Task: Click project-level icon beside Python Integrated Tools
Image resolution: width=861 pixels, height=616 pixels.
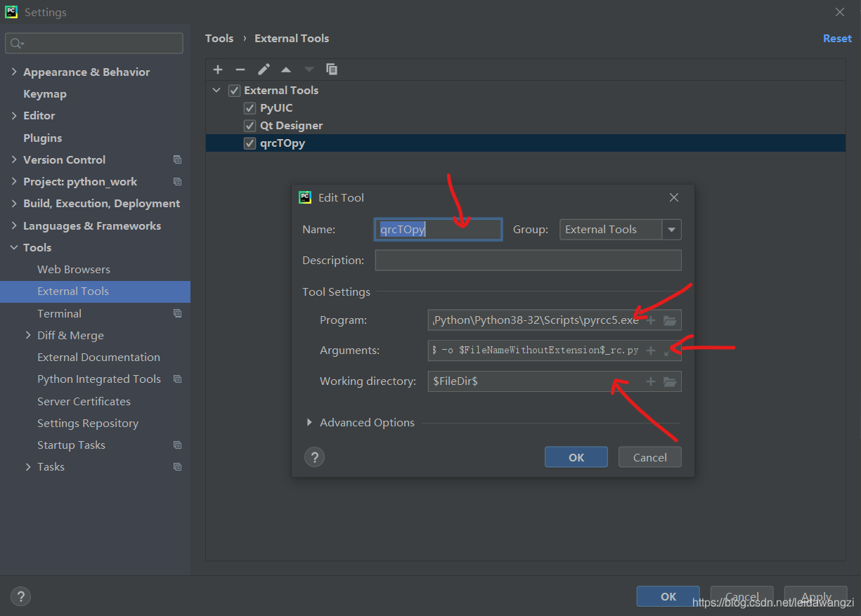Action: click(x=177, y=379)
